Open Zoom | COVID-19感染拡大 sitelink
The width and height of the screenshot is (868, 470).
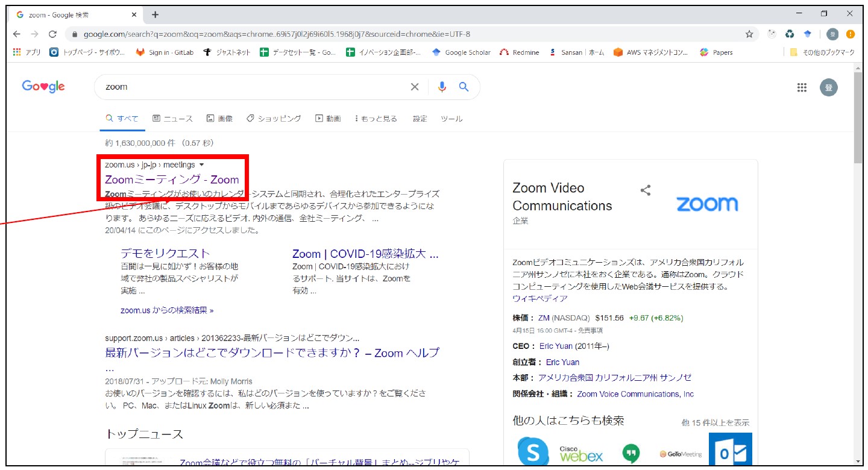365,253
